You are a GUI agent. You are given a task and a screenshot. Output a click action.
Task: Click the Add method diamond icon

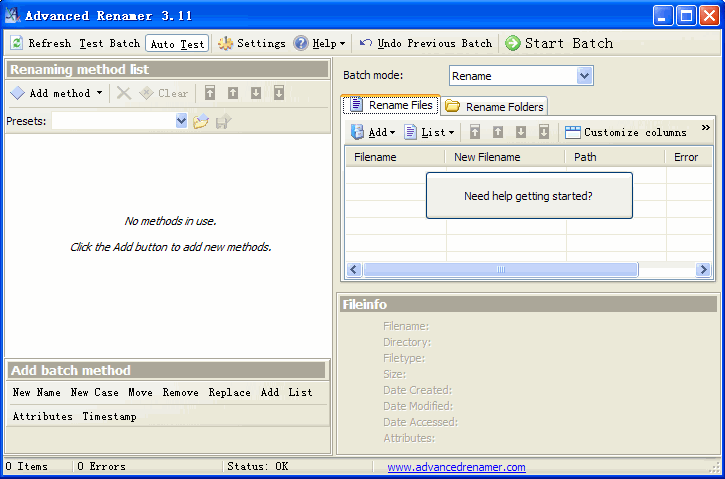coord(18,93)
